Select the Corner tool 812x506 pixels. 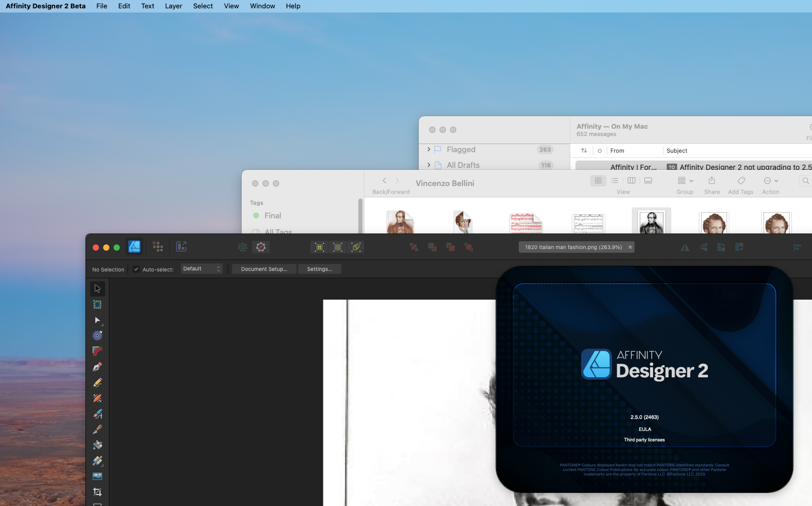click(x=97, y=351)
